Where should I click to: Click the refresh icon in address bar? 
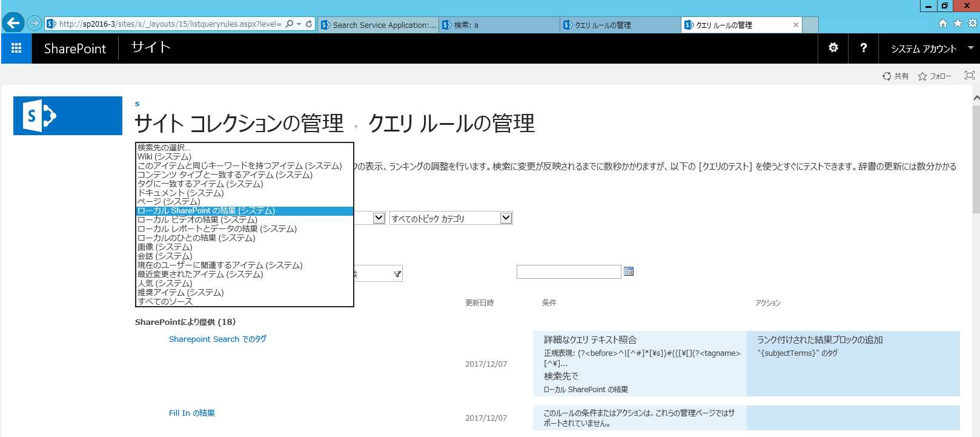click(x=309, y=24)
